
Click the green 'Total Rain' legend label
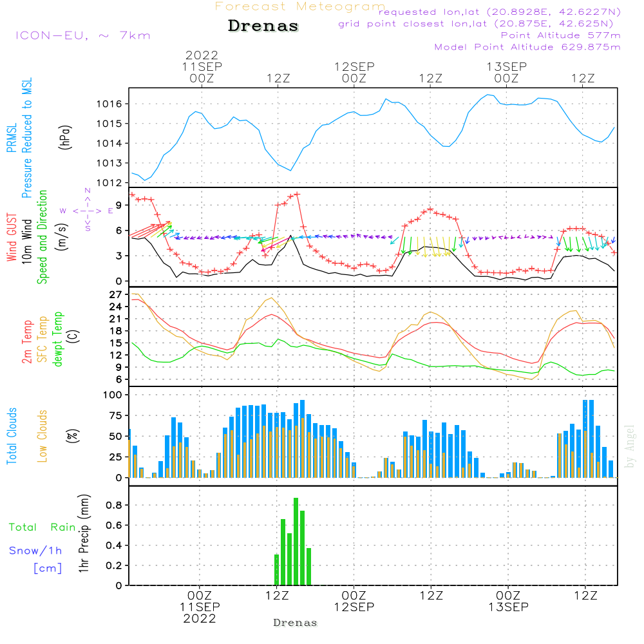click(x=43, y=527)
